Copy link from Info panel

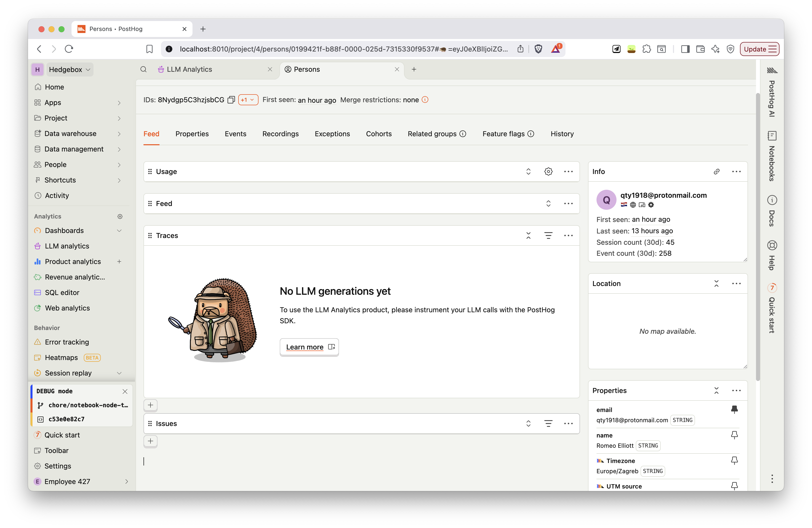716,171
